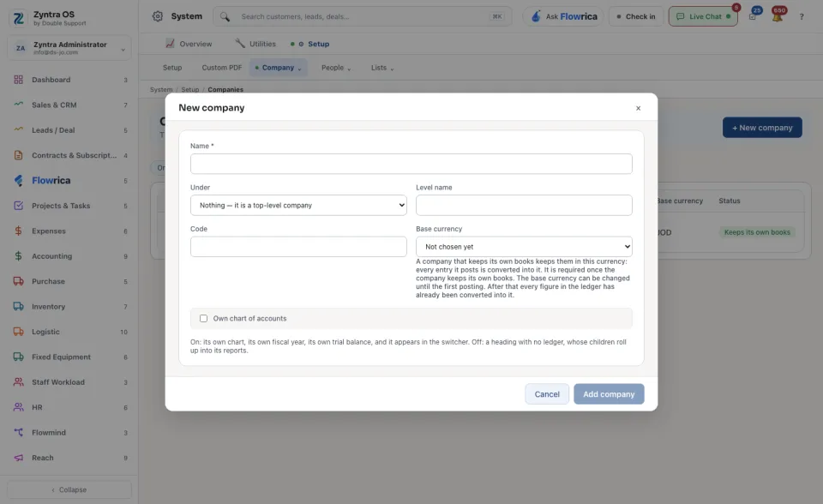Click the Zyntra OS logo
The image size is (823, 504).
click(18, 18)
